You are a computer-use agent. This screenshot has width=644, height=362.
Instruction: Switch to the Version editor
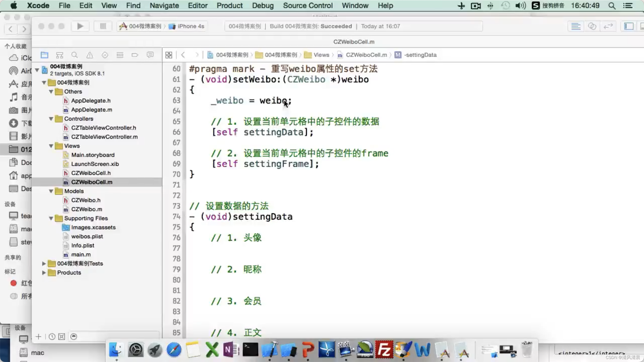coord(608,26)
